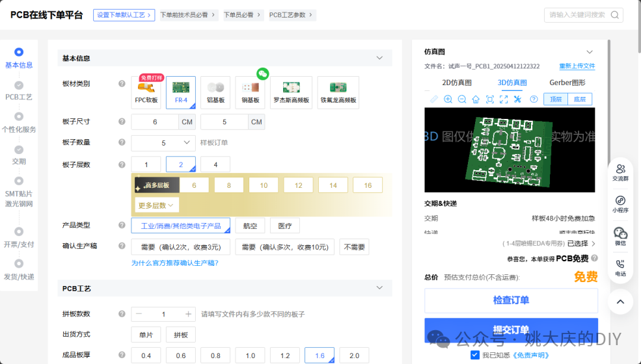Open the 小程序 mini-program icon
Screen dimensions: 641x364
[x=621, y=204]
